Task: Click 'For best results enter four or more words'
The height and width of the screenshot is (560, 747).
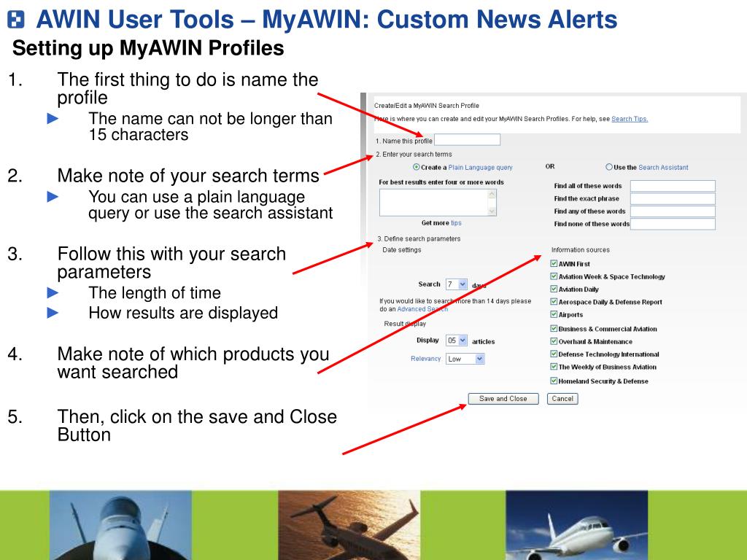Action: click(x=441, y=182)
